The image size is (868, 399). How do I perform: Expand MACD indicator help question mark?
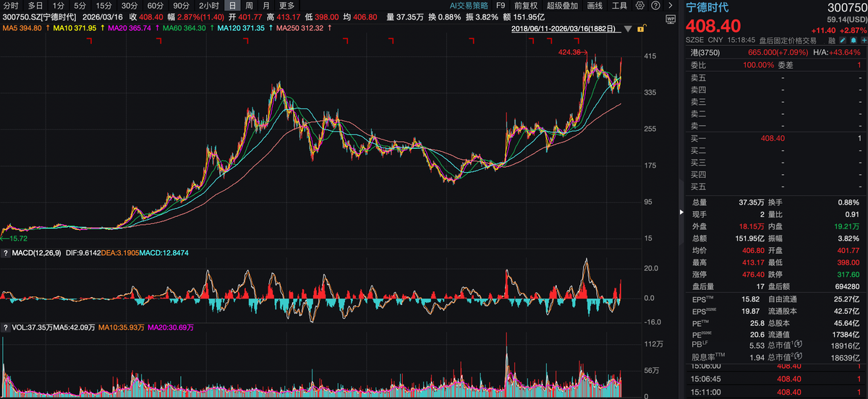click(x=6, y=253)
